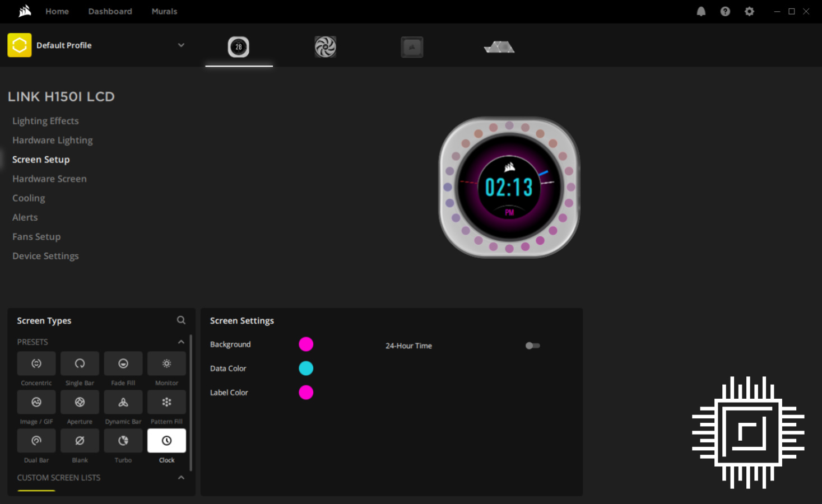Choose the Dynamic Bar preset
The height and width of the screenshot is (504, 822).
(x=123, y=403)
